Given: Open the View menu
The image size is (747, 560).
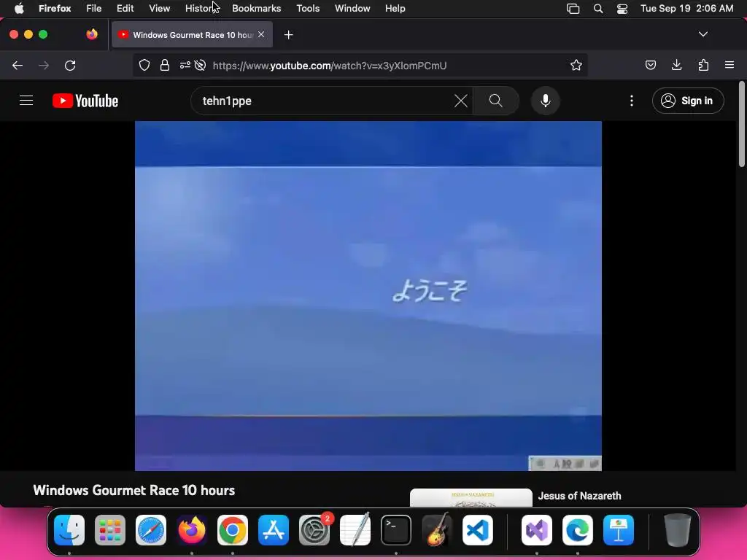Looking at the screenshot, I should (160, 9).
